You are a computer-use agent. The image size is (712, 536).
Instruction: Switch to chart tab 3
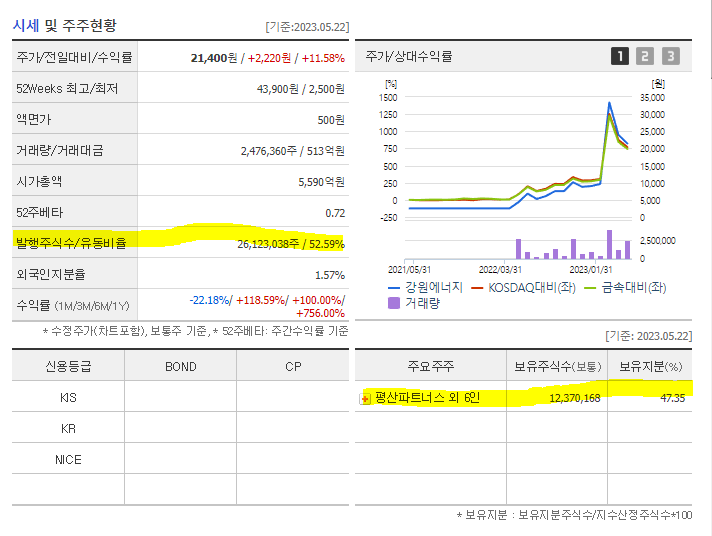click(671, 56)
